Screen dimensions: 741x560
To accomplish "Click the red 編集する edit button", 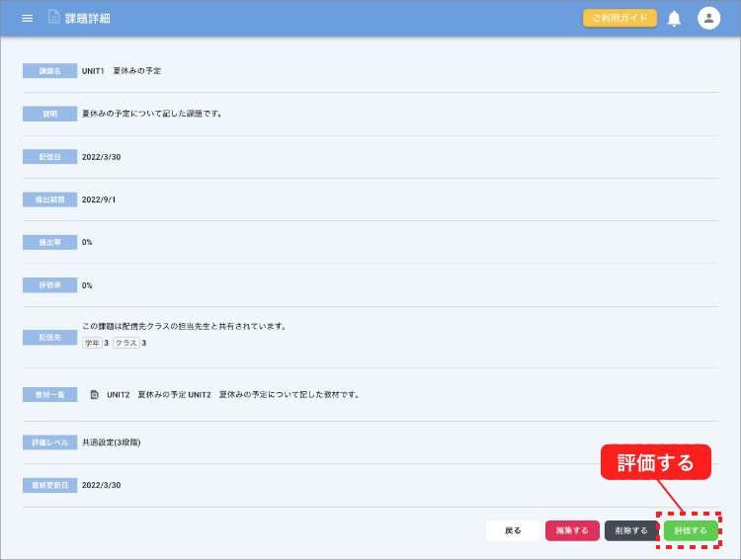I will point(572,530).
